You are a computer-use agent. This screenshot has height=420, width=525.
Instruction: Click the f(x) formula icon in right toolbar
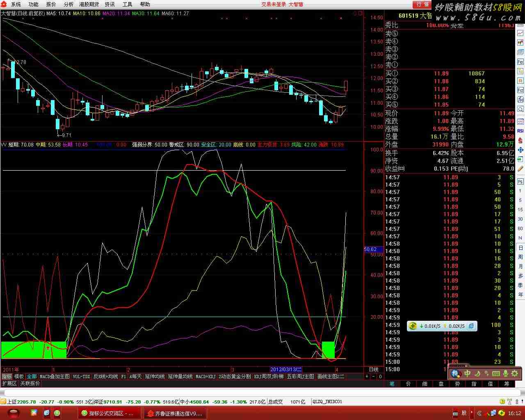pos(520,99)
